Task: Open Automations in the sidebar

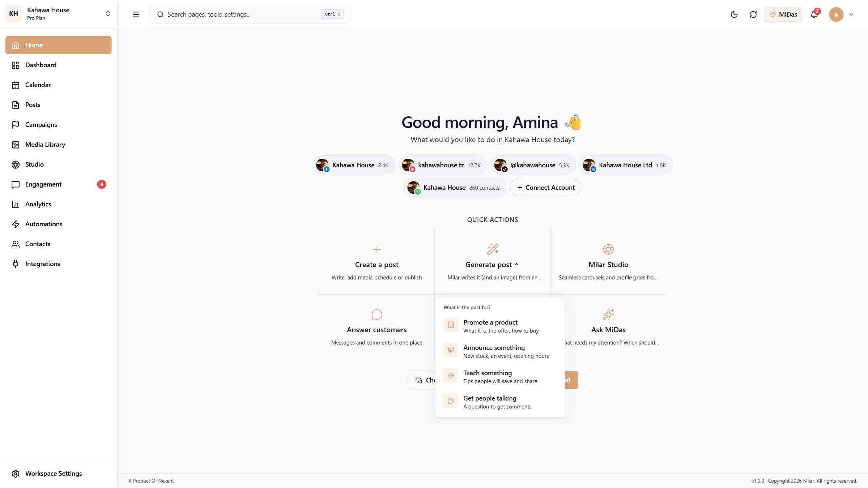Action: [x=58, y=224]
